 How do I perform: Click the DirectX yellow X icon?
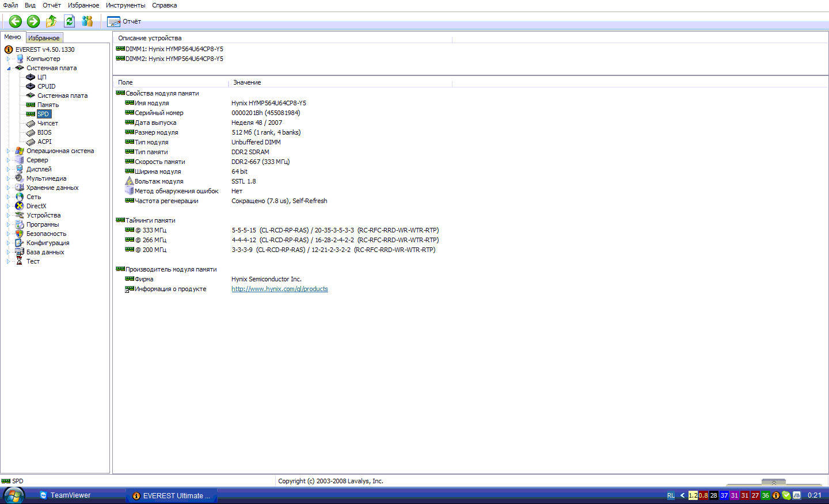click(20, 206)
